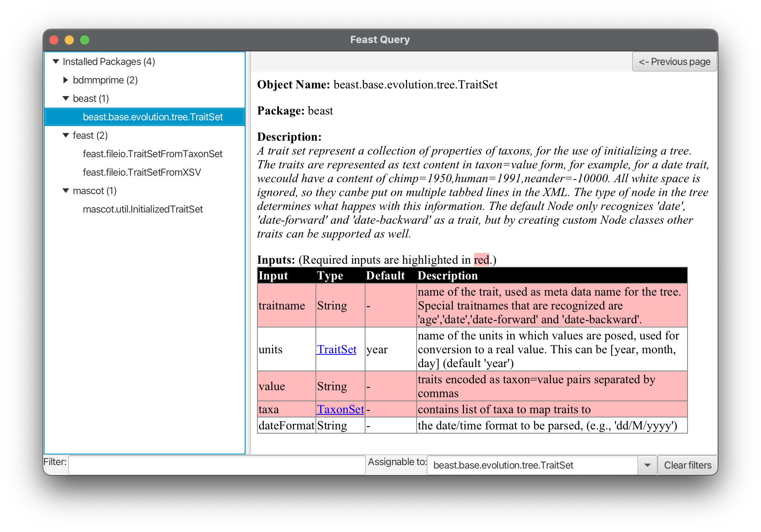Collapse the beast package node
This screenshot has height=532, width=761.
click(66, 98)
